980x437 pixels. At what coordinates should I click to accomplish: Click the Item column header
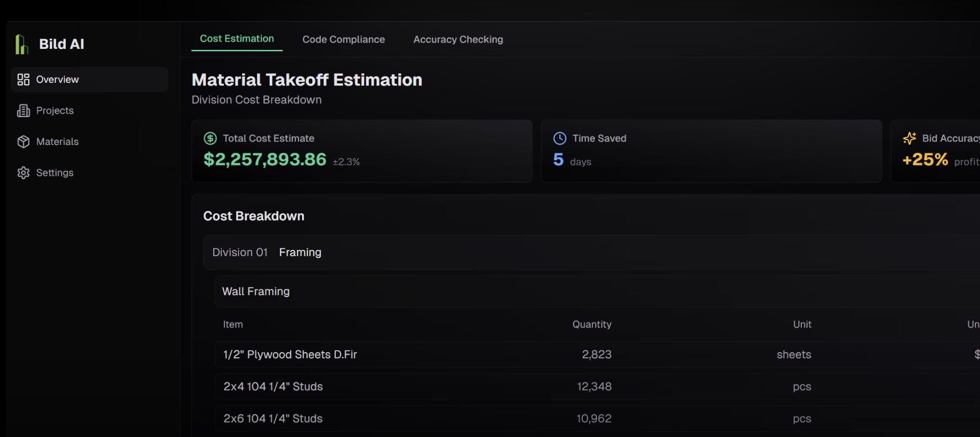coord(233,324)
